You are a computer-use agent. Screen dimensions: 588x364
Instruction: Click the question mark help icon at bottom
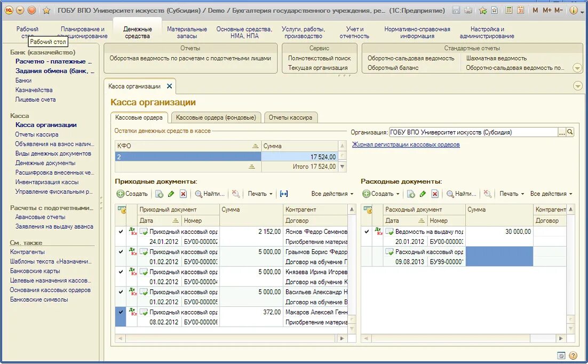573,355
